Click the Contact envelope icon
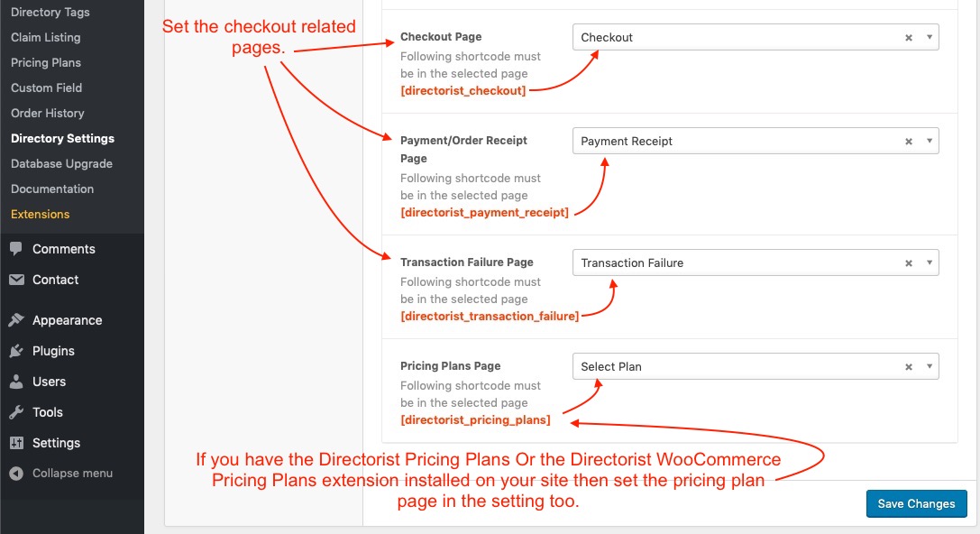Image resolution: width=980 pixels, height=534 pixels. [16, 280]
